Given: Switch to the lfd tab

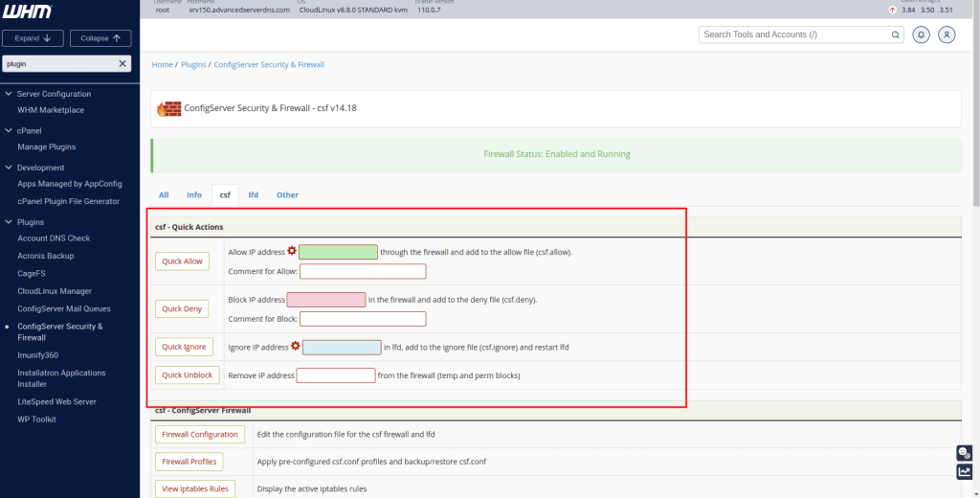Looking at the screenshot, I should 253,195.
